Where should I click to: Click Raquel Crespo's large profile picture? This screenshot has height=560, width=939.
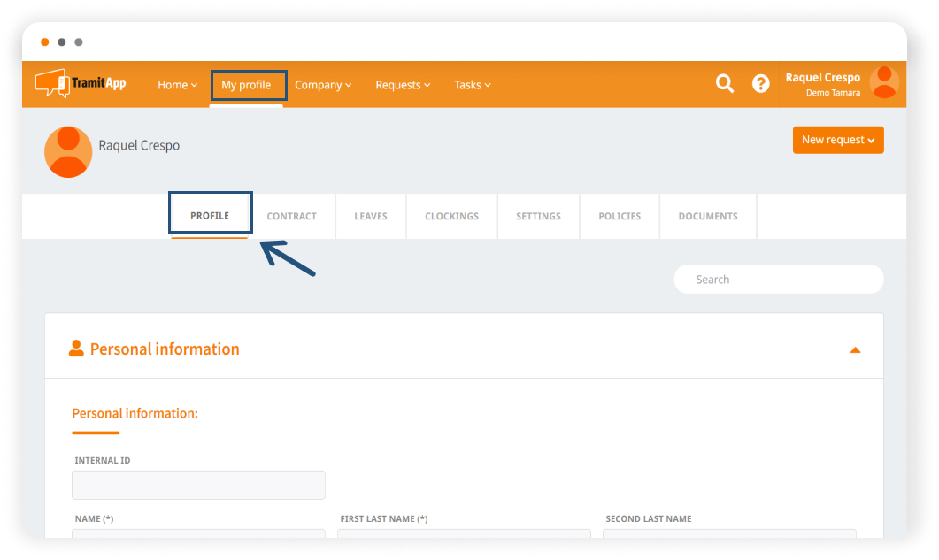click(68, 151)
